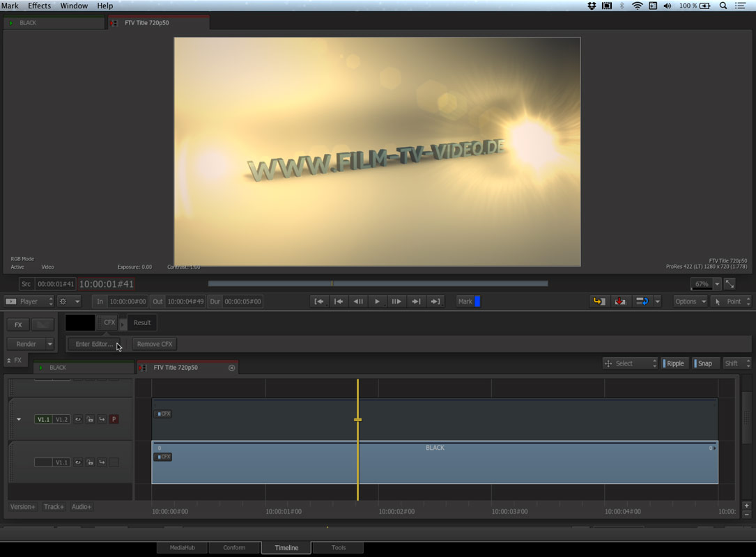Collapse the V1.1 track version triangle
Image resolution: width=756 pixels, height=557 pixels.
[x=19, y=420]
